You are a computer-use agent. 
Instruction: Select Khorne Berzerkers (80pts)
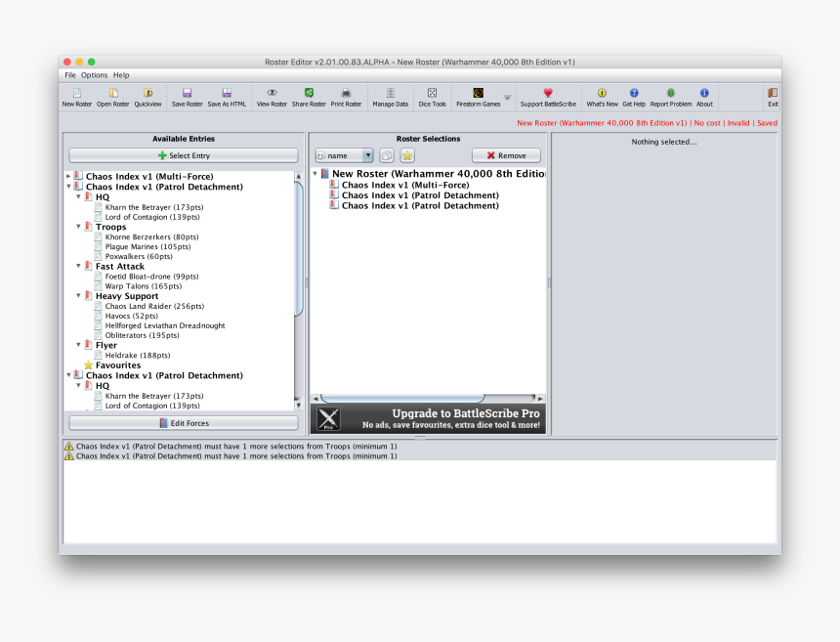point(151,236)
